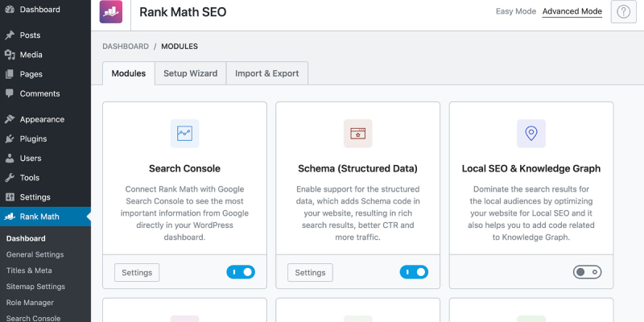Click the Appearance brush icon
Screen dimensions: 644x322
10,119
